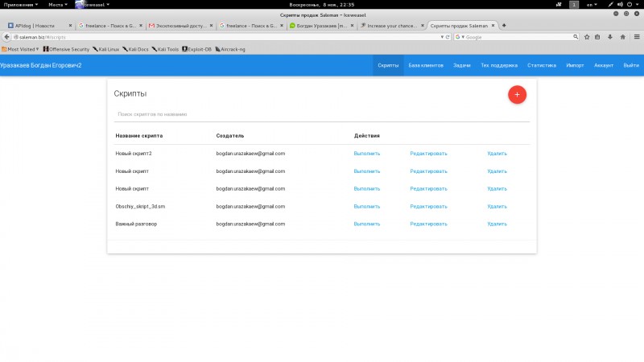Viewport: 644px width, 362px height.
Task: Close the APIdog Новости tab
Action: coord(70,26)
